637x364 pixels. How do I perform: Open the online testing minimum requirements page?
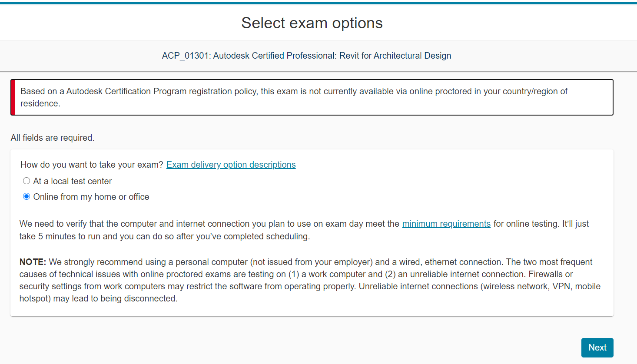click(446, 223)
